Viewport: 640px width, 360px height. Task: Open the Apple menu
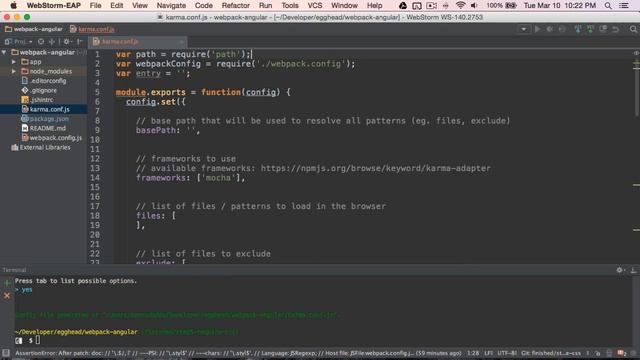(x=13, y=5)
